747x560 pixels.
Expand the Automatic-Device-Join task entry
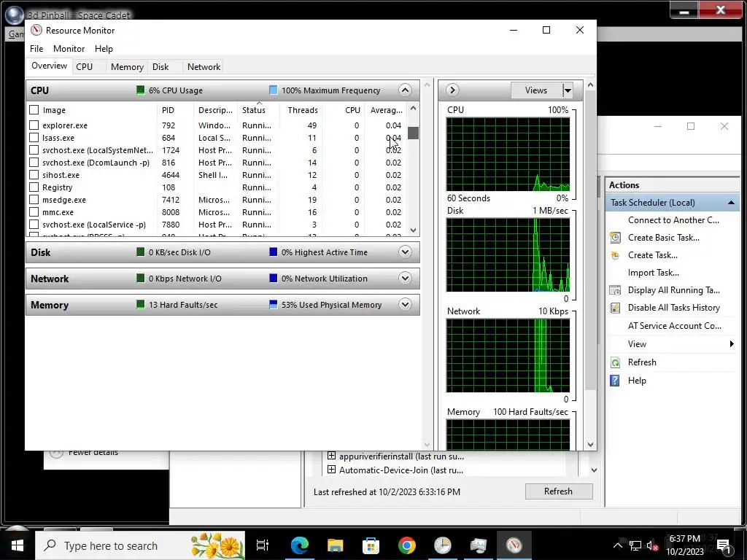332,470
